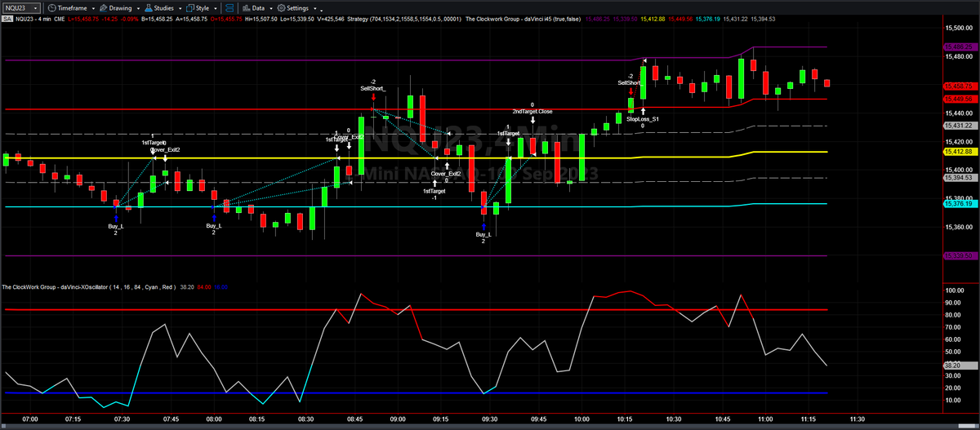Screen dimensions: 980x430
Task: Select the Buy_L marker near 07:30
Action: pyautogui.click(x=116, y=226)
